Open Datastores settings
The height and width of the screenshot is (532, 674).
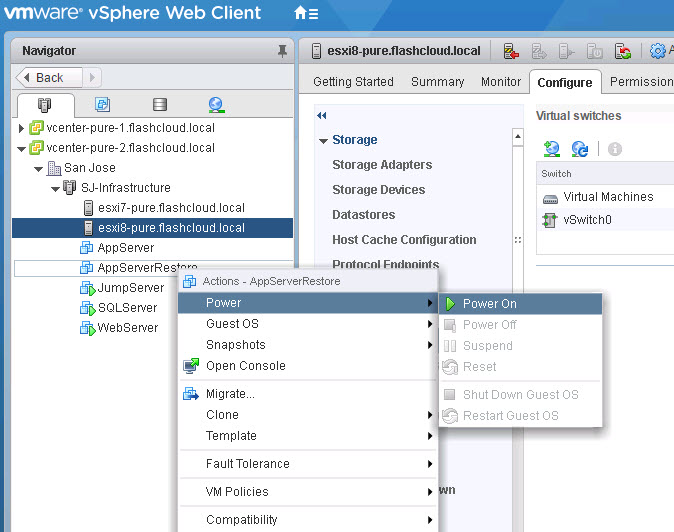pyautogui.click(x=364, y=214)
